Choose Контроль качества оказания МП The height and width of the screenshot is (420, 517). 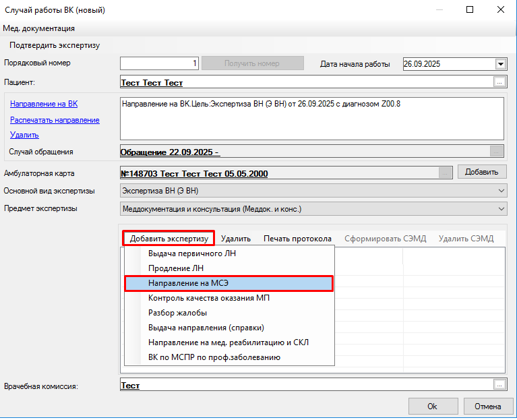209,298
